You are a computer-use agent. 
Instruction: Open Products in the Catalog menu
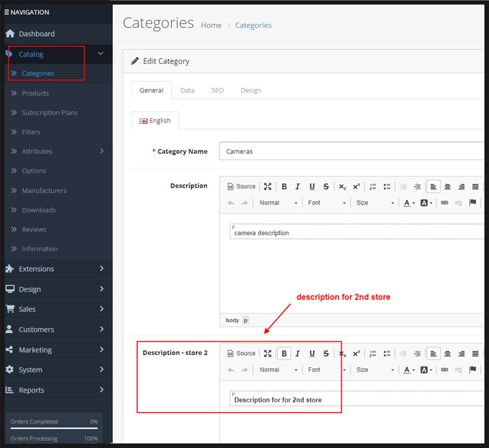(35, 93)
